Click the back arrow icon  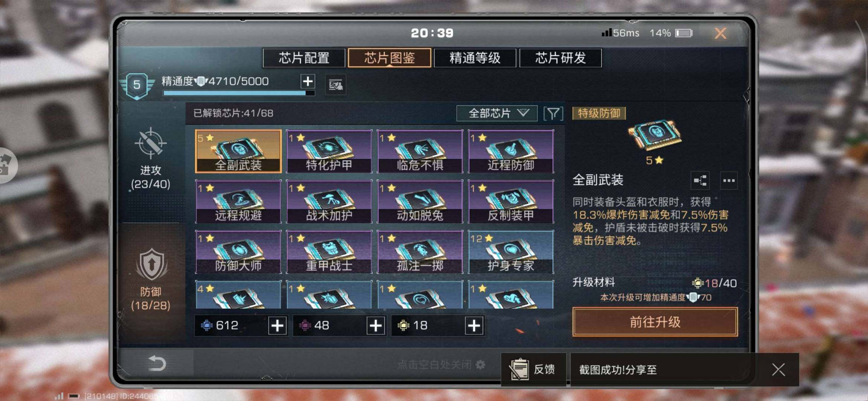pyautogui.click(x=157, y=363)
